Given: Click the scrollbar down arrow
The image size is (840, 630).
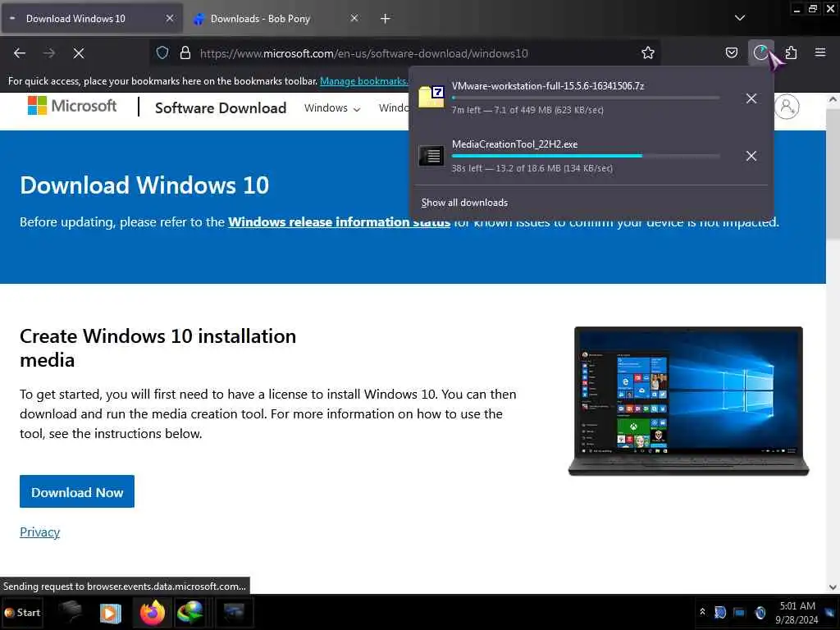Looking at the screenshot, I should pos(833,587).
